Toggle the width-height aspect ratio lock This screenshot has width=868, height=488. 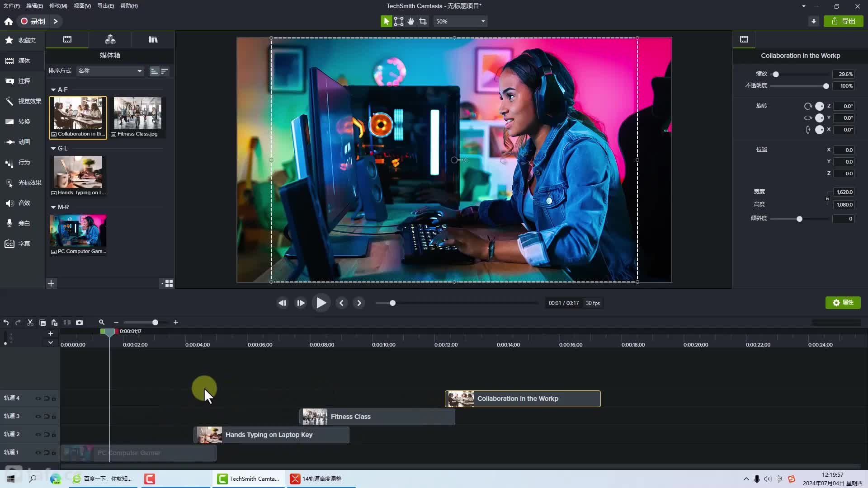(x=827, y=198)
